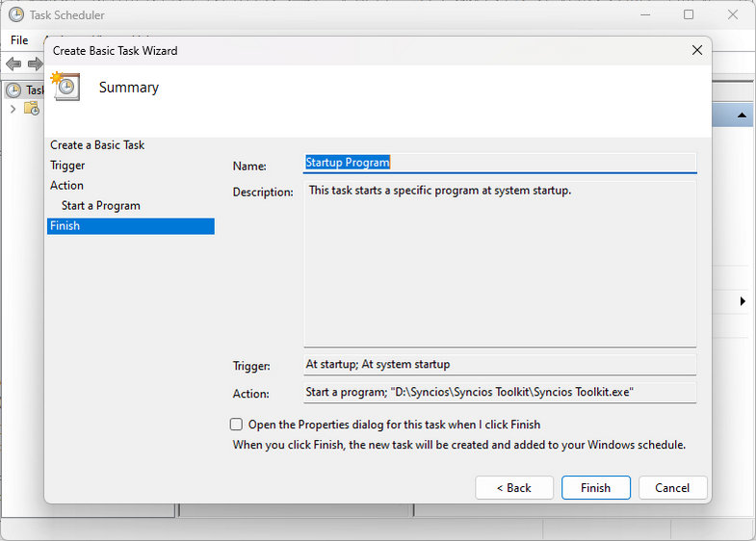Select the highlighted Finish step in sidebar
The height and width of the screenshot is (541, 756).
pos(131,226)
